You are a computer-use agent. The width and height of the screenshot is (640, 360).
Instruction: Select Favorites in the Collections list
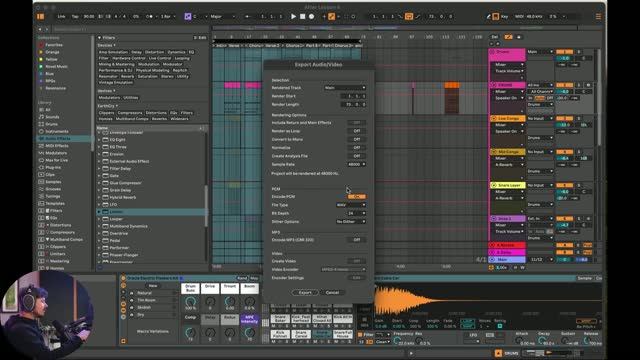[x=54, y=45]
